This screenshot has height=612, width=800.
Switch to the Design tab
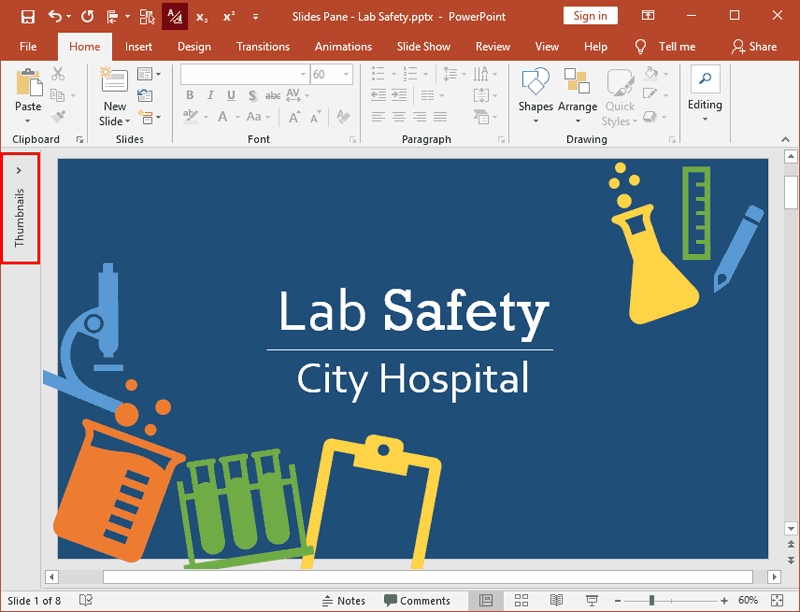click(x=193, y=46)
